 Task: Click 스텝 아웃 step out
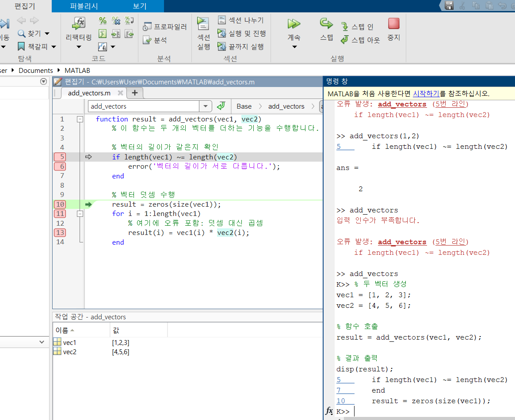(x=360, y=40)
